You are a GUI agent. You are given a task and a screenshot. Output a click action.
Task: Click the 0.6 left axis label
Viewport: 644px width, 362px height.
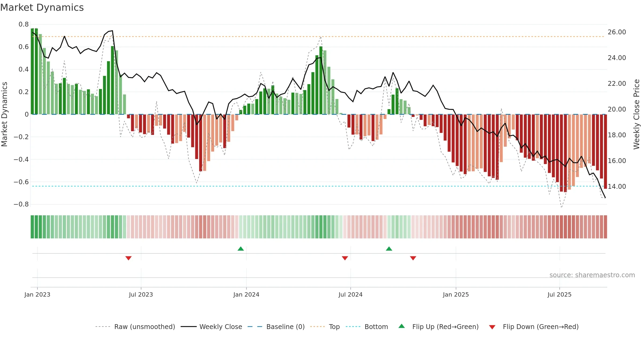24,47
